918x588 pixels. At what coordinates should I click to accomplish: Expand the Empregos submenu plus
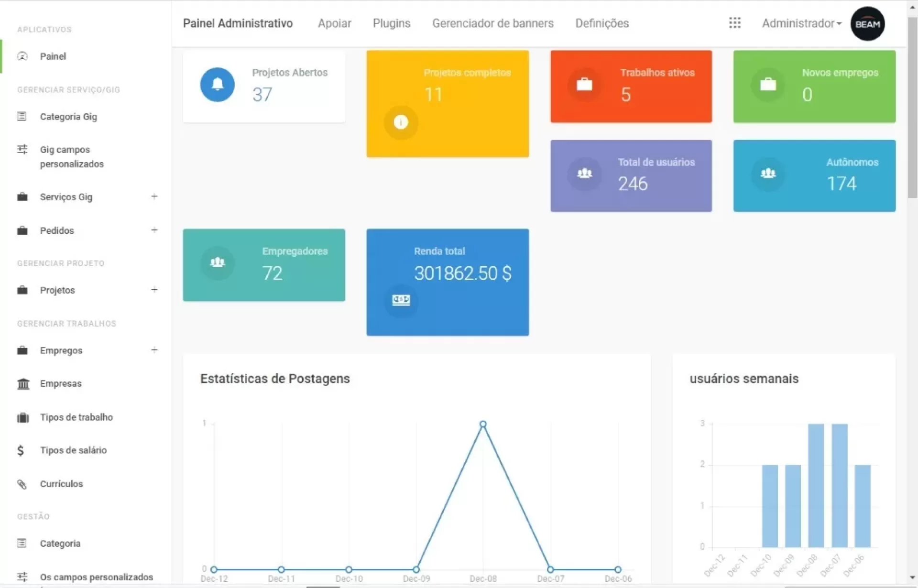(154, 350)
